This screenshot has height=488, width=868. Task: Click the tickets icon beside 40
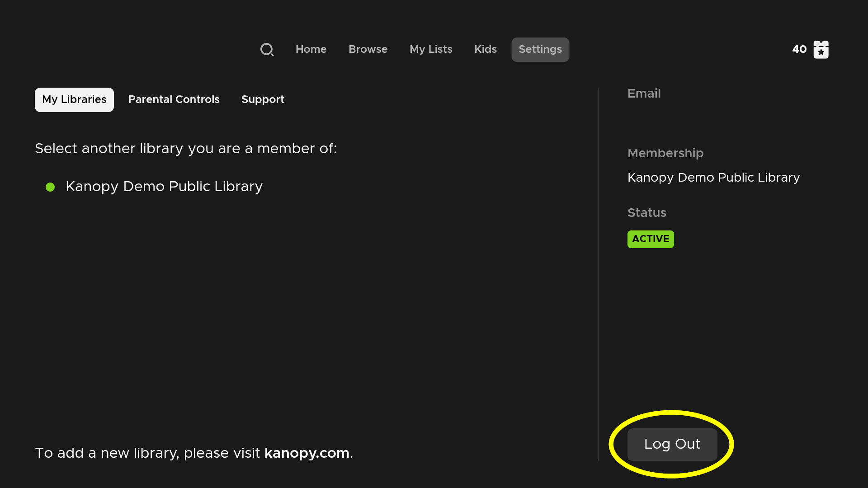(x=821, y=50)
